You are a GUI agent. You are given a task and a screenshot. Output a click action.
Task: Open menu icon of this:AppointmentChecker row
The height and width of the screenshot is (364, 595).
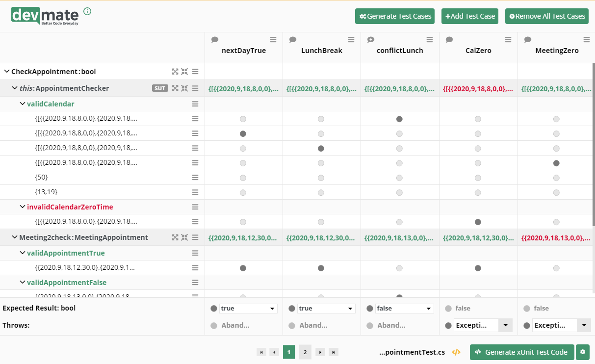195,88
